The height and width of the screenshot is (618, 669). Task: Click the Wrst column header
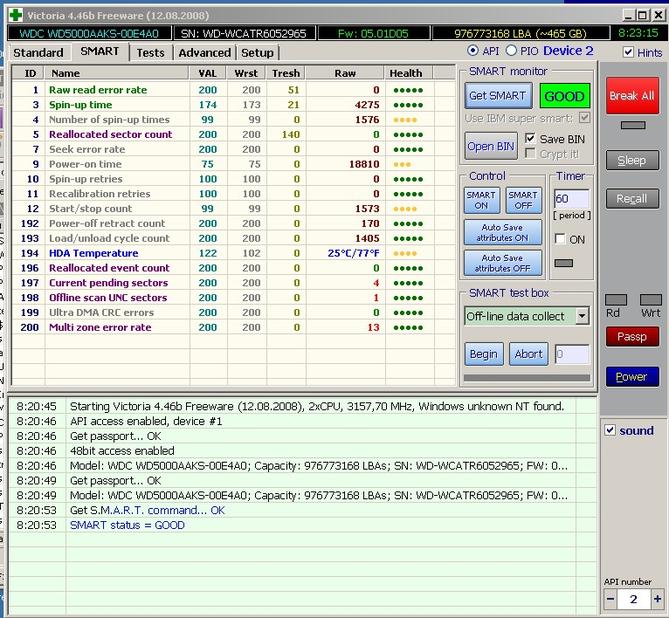click(x=246, y=73)
